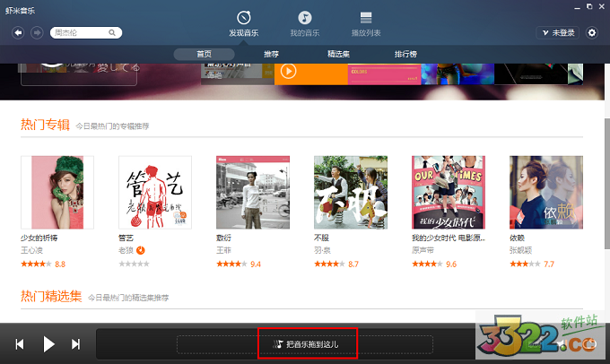Open the 未登录 account dropdown
This screenshot has width=610, height=364.
pos(558,32)
